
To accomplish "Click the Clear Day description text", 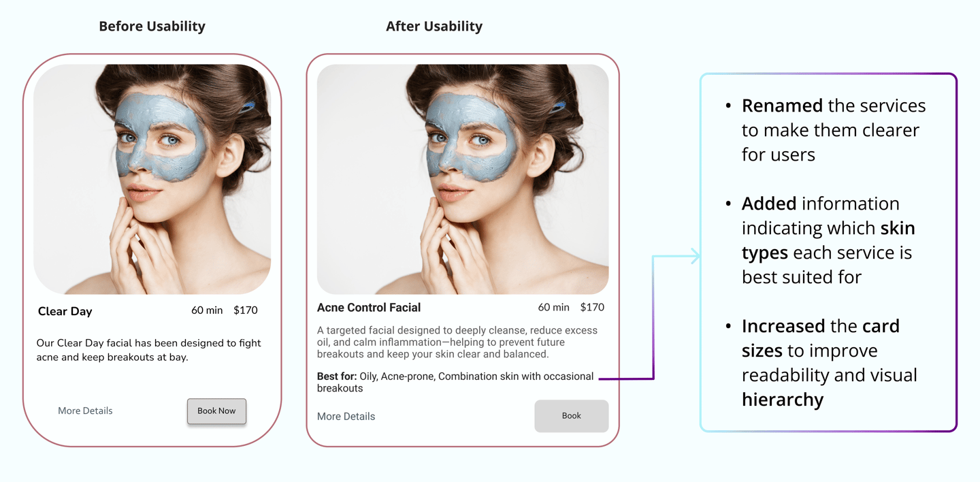I will coord(148,350).
